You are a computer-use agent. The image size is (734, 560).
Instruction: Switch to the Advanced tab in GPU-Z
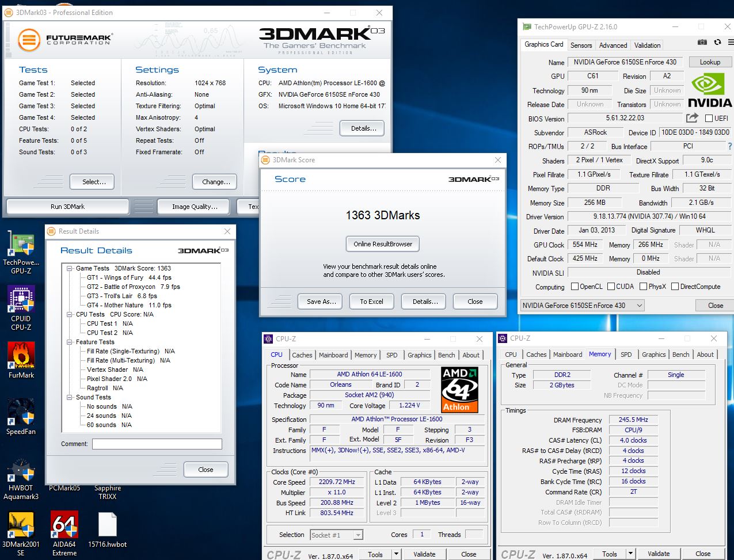point(613,45)
